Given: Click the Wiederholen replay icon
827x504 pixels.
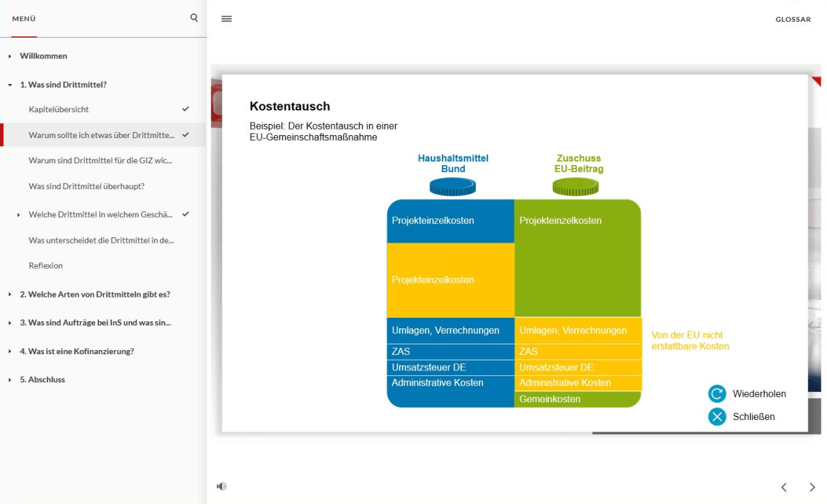Looking at the screenshot, I should (x=717, y=393).
